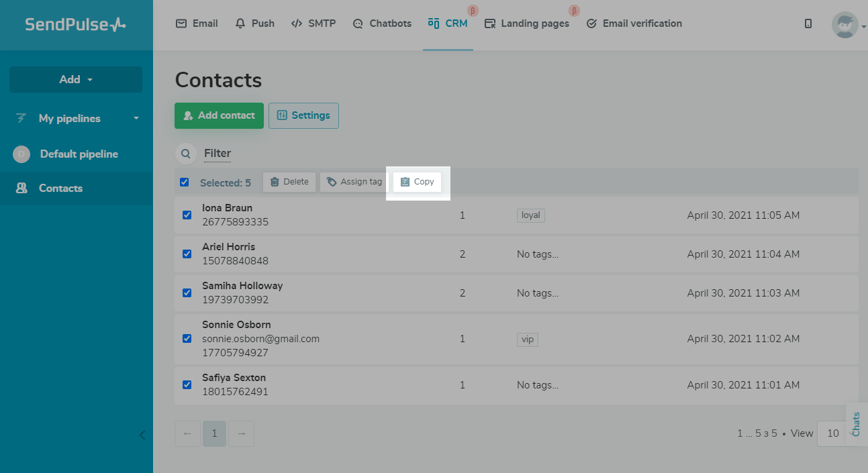Go to next page arrow

point(242,433)
